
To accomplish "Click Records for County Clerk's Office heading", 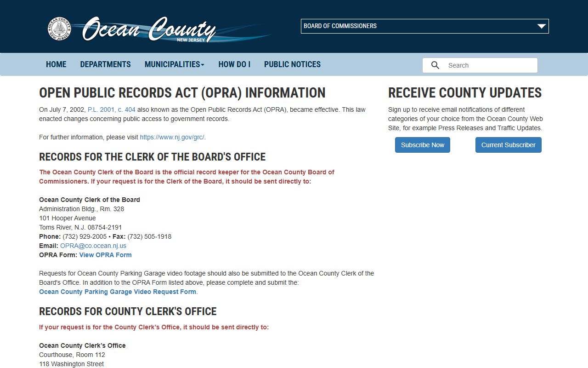I will coord(128,311).
